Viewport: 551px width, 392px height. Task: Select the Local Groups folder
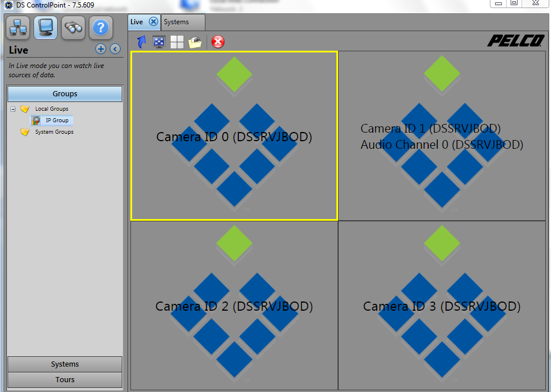tap(51, 109)
